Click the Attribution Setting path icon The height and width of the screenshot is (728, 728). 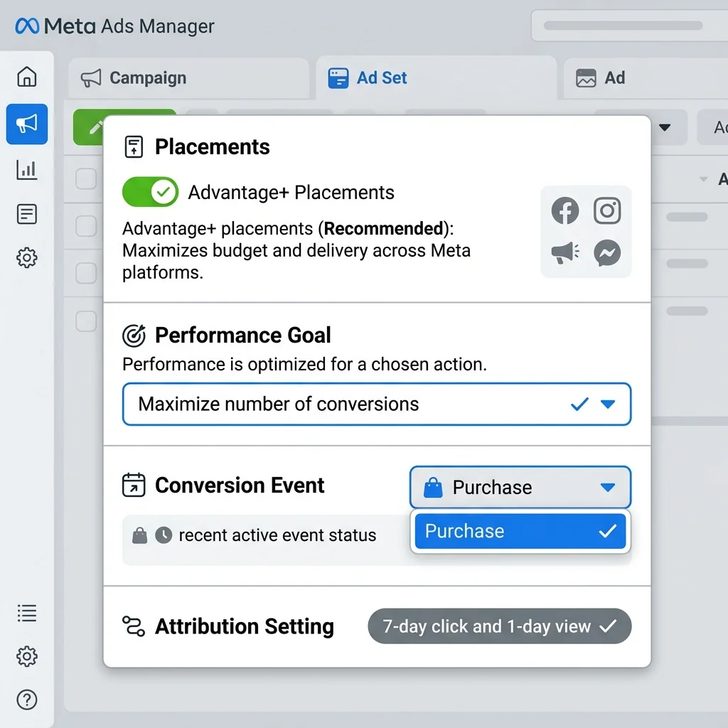[134, 626]
